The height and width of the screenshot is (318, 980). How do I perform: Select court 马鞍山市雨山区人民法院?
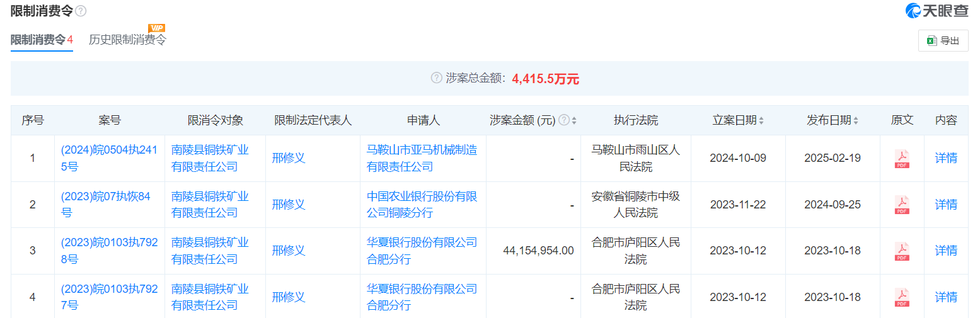pyautogui.click(x=636, y=158)
